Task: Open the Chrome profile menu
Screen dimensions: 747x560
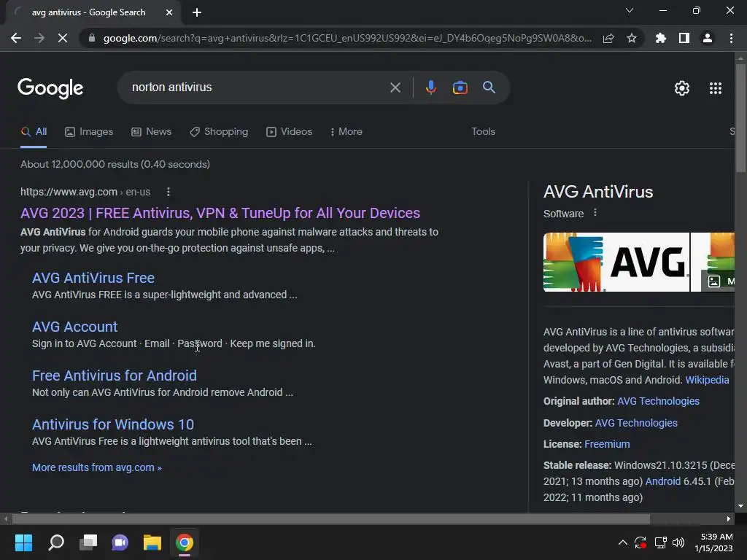Action: 708,38
